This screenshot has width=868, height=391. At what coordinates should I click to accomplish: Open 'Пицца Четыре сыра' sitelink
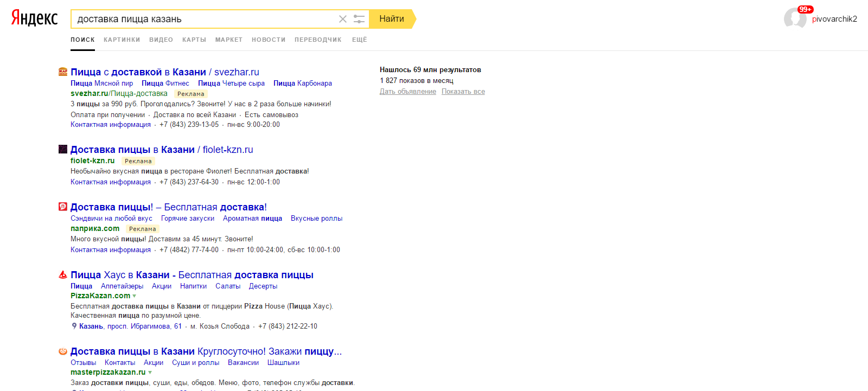point(231,83)
